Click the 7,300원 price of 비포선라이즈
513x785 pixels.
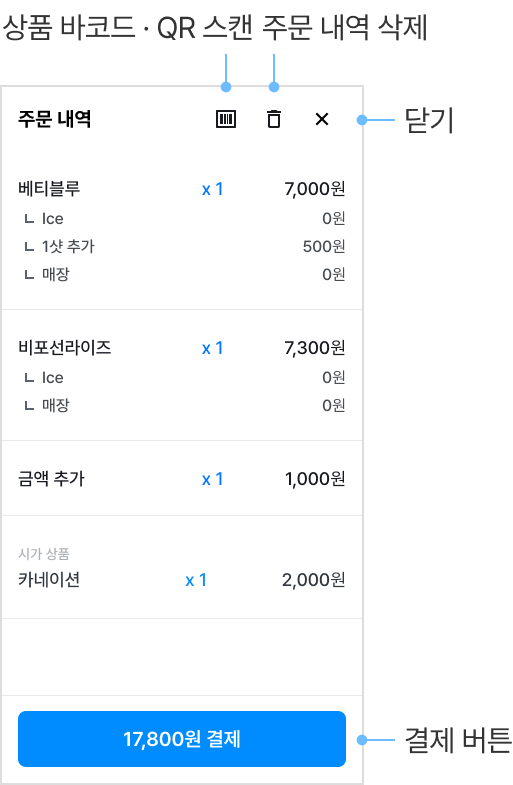315,347
